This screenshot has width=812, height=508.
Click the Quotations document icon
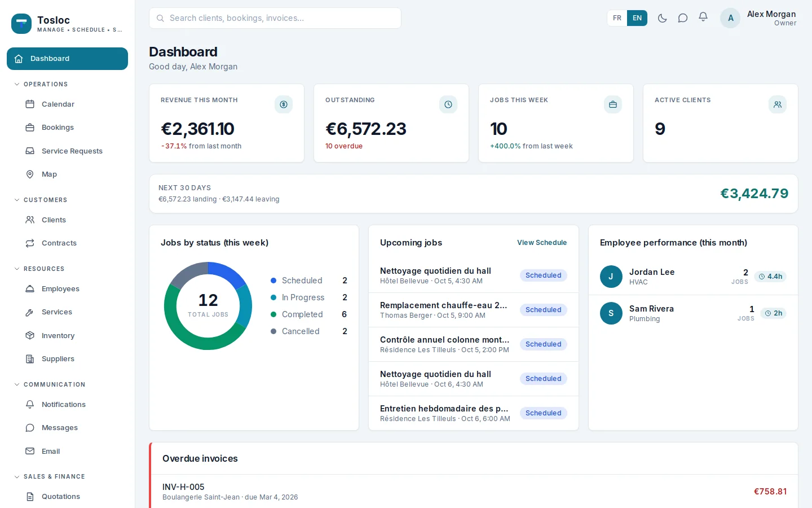click(x=30, y=497)
